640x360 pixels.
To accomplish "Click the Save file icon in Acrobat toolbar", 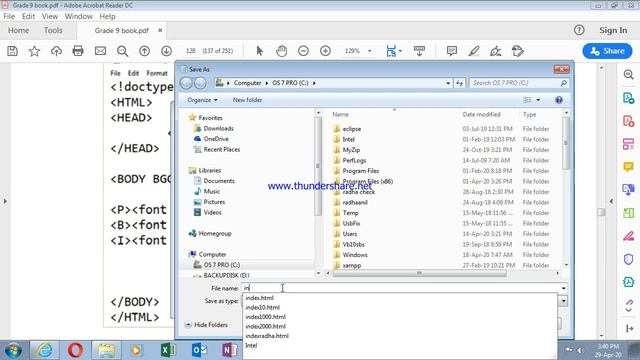I will pyautogui.click(x=12, y=51).
